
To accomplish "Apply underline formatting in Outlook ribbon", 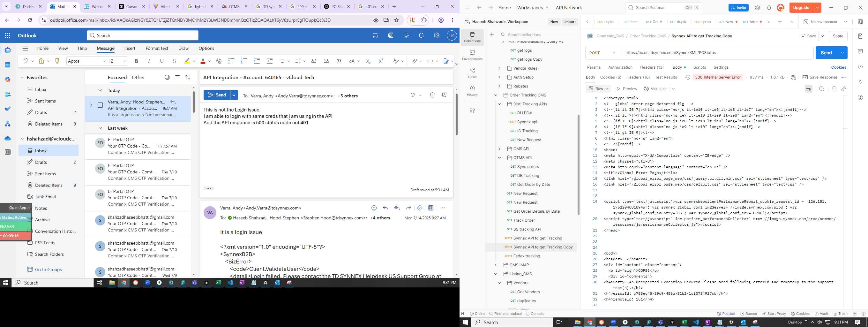I will [x=162, y=61].
